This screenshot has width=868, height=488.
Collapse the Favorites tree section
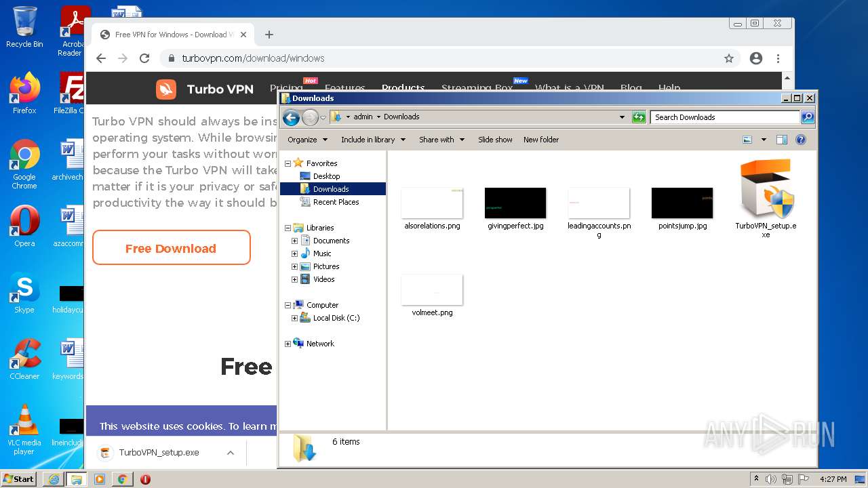coord(288,163)
